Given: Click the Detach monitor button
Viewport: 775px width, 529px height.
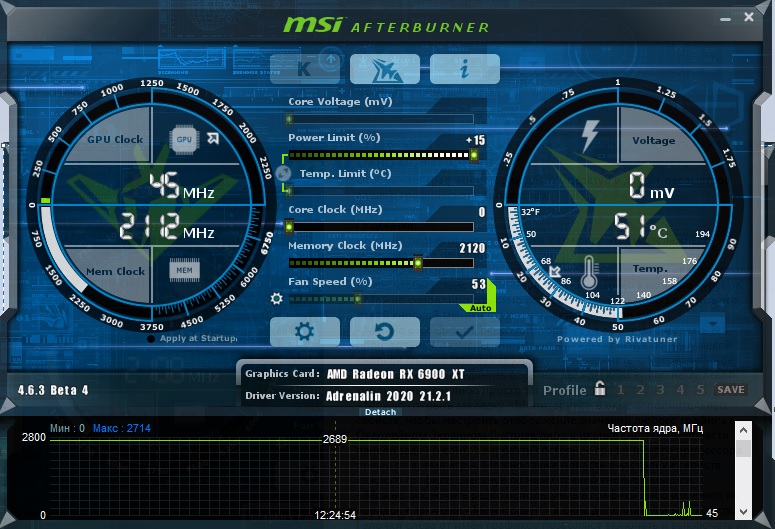Looking at the screenshot, I should (x=381, y=412).
